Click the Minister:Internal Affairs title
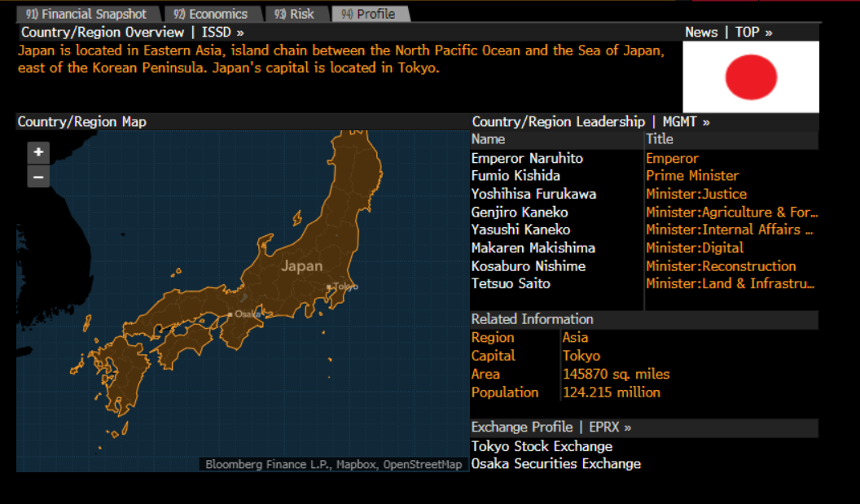Viewport: 860px width, 504px height. coord(730,230)
